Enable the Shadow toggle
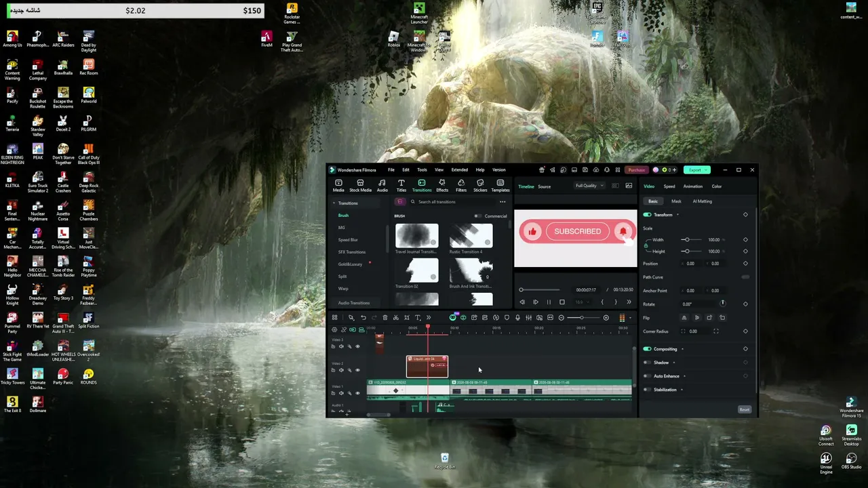Screen dimensions: 868x488 coord(647,363)
